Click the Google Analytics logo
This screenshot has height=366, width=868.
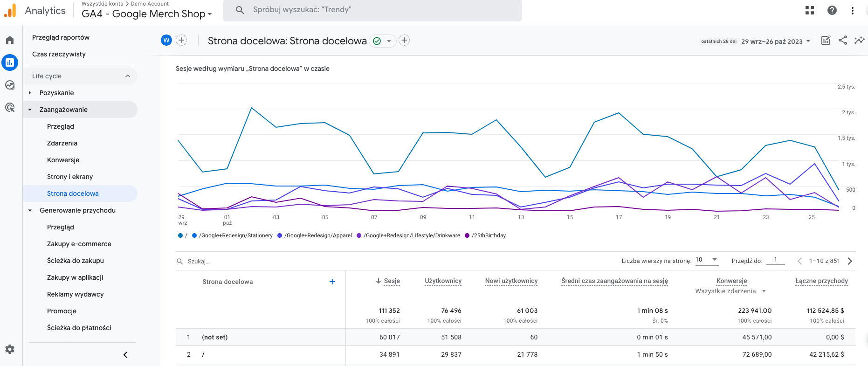10,10
